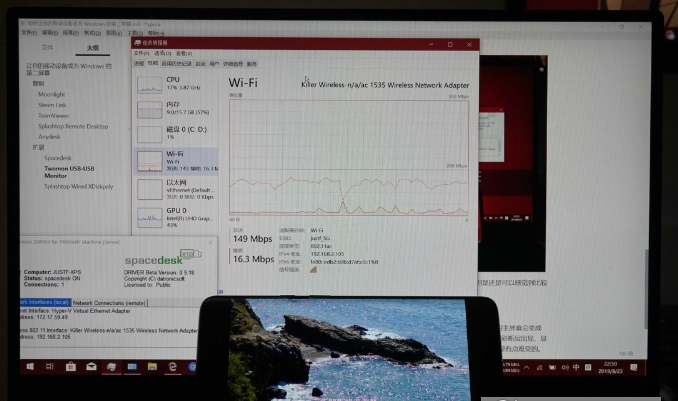678x401 pixels.
Task: Click the Chrome icon on the taskbar
Action: pos(192,367)
